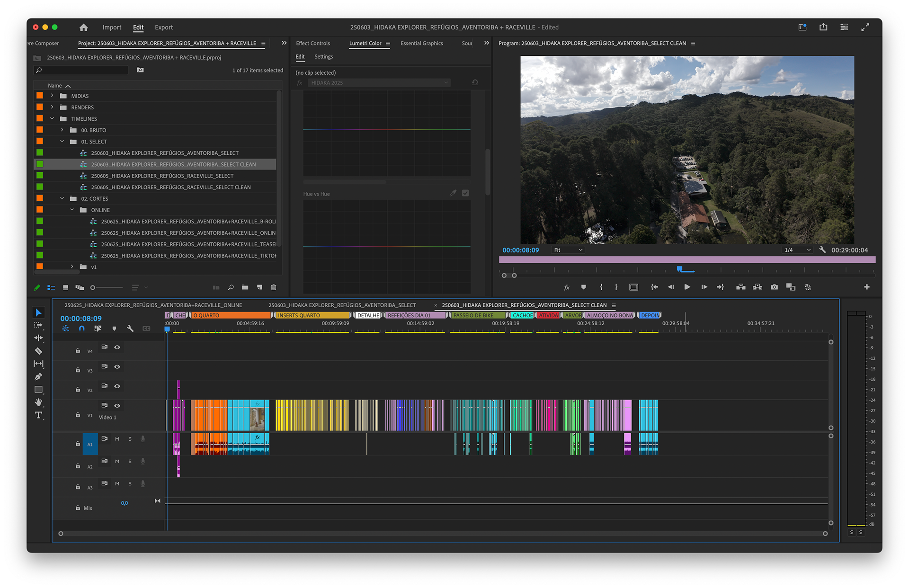
Task: Click the O QUARTO timeline marker
Action: 208,315
